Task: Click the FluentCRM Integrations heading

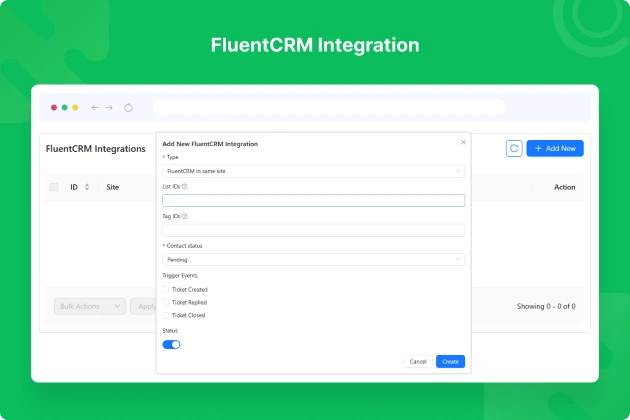Action: (96, 149)
